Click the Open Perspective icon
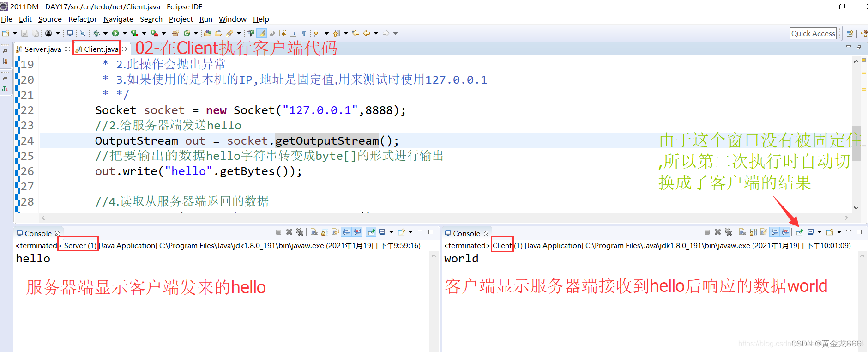Screen dimensions: 868x352 pyautogui.click(x=850, y=33)
